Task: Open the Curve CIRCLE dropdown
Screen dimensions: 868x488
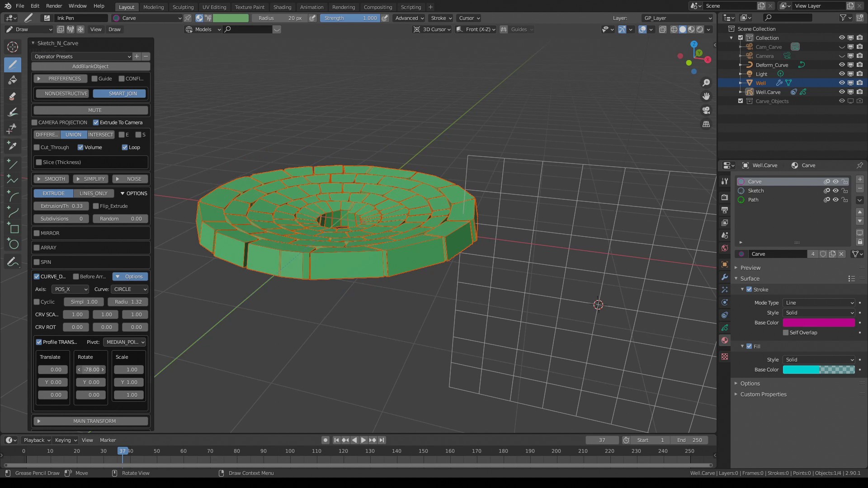Action: click(130, 289)
